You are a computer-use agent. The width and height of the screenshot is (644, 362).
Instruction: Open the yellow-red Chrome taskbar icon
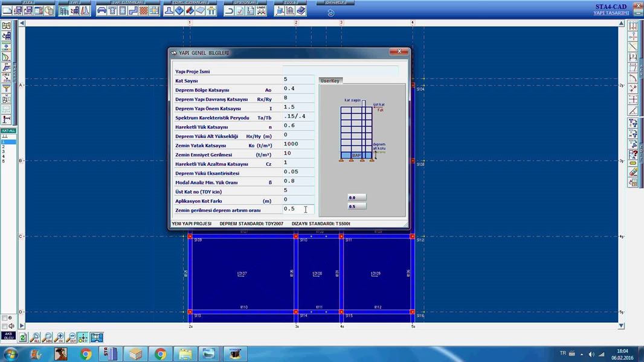[x=86, y=354]
